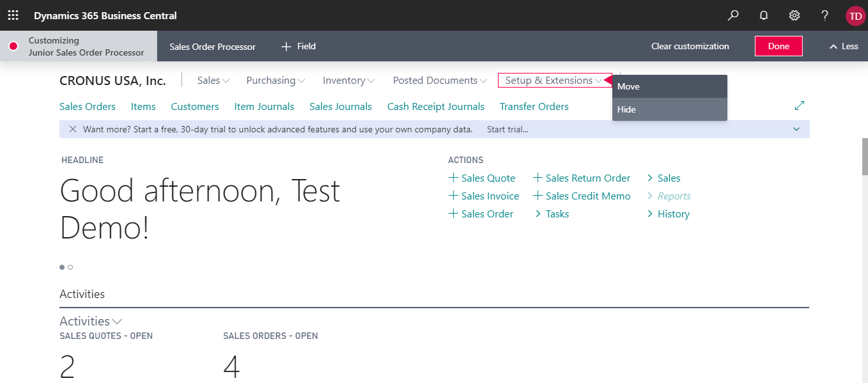Choose Hide from the context menu
Image resolution: width=868 pixels, height=383 pixels.
pyautogui.click(x=626, y=109)
